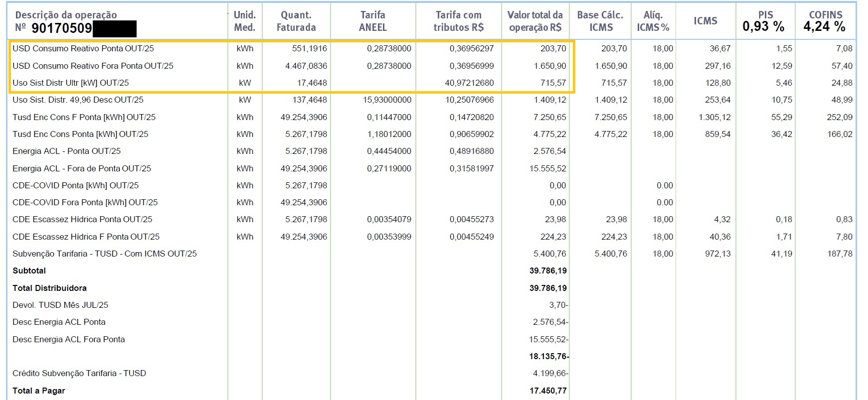Select the "PIS 0,93 %" header
The image size is (868, 400).
[x=764, y=21]
